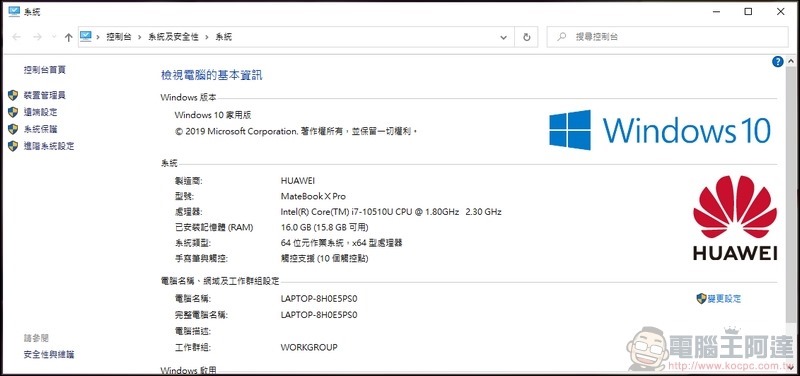Viewport: 800px width, 376px height.
Task: Click the system window title icon
Action: (x=14, y=11)
